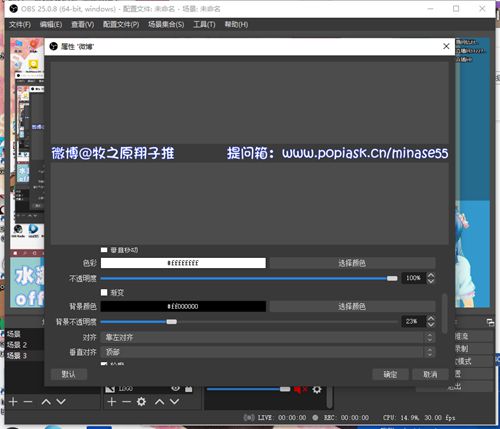Toggle the vertical text checkbox above 色彩
The image size is (500, 429).
click(x=104, y=250)
